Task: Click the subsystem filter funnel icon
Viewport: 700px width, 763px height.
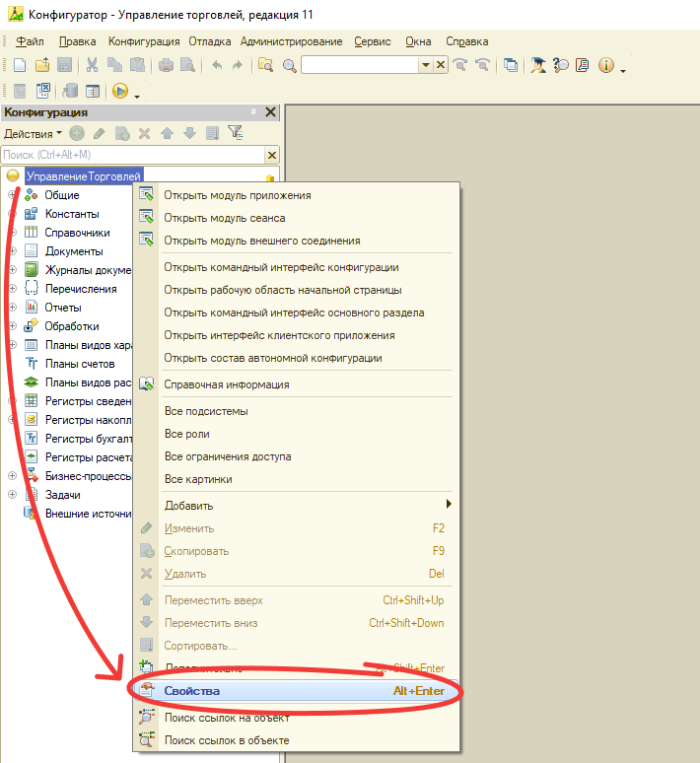Action: 236,132
